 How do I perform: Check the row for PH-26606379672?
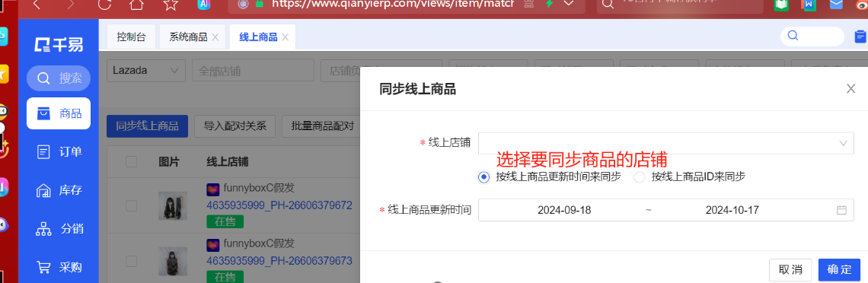pyautogui.click(x=131, y=205)
